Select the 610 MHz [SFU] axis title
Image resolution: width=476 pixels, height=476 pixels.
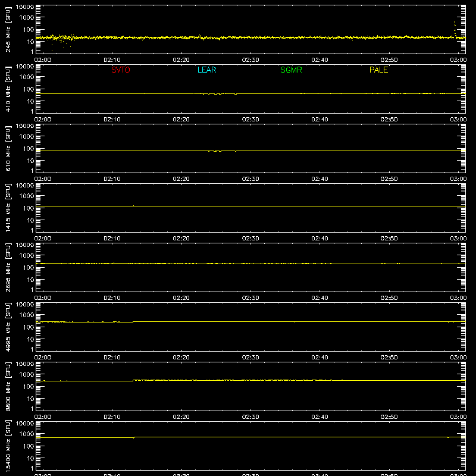coord(8,148)
